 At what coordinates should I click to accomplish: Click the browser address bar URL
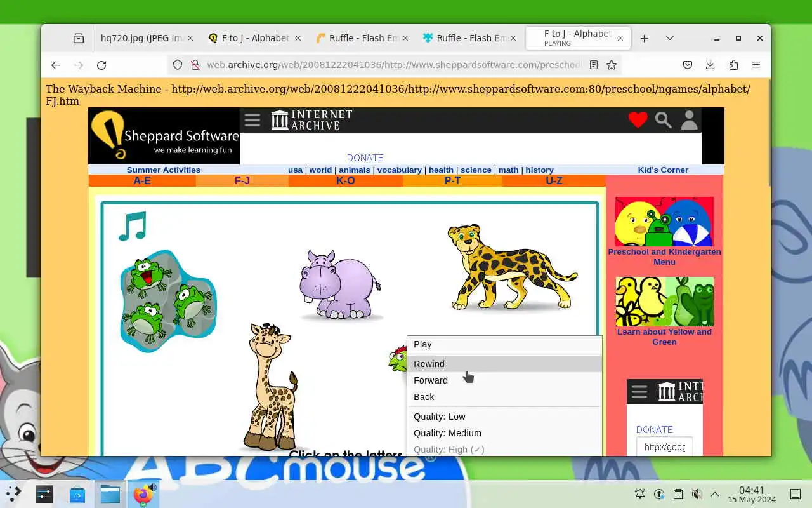tap(393, 65)
